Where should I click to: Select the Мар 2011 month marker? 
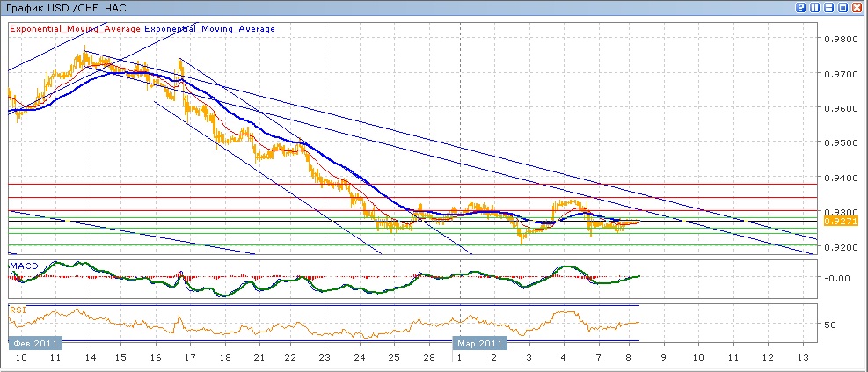[480, 343]
